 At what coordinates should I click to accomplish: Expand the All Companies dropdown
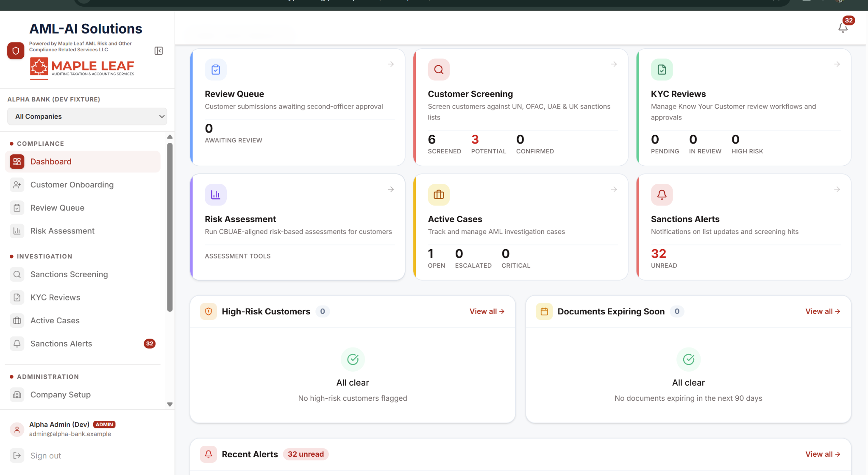pyautogui.click(x=87, y=117)
